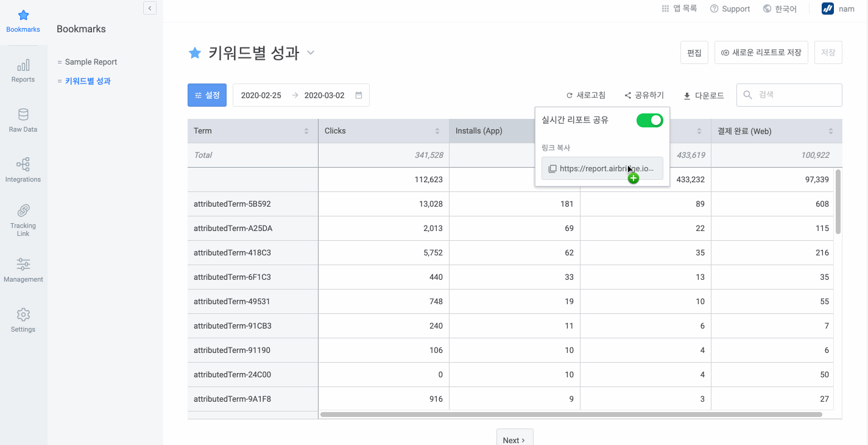Screen dimensions: 868x445
Task: Copy the report.airbridge.io share link
Action: 602,169
